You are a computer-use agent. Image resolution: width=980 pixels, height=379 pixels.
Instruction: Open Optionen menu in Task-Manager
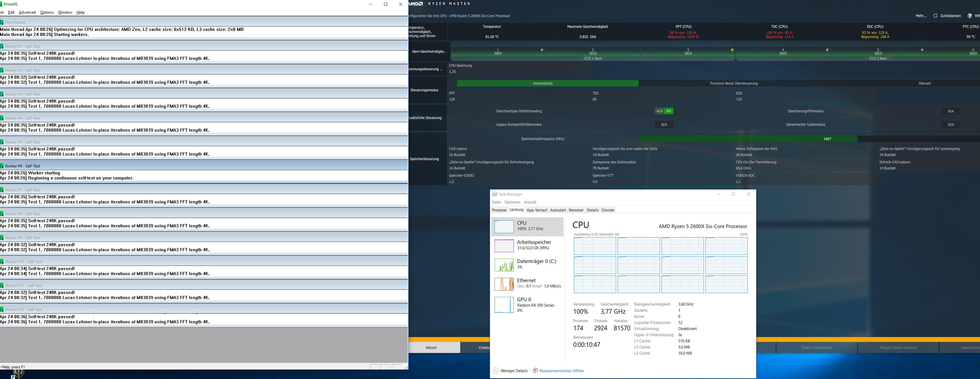[512, 202]
